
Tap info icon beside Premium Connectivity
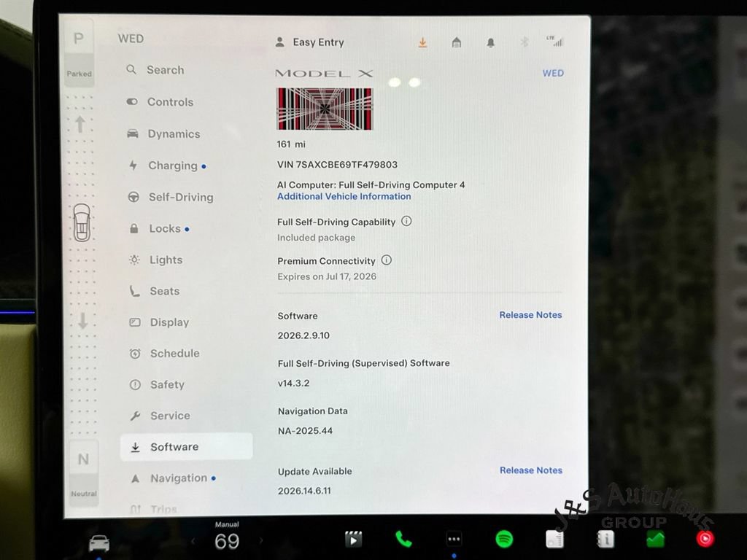[387, 260]
